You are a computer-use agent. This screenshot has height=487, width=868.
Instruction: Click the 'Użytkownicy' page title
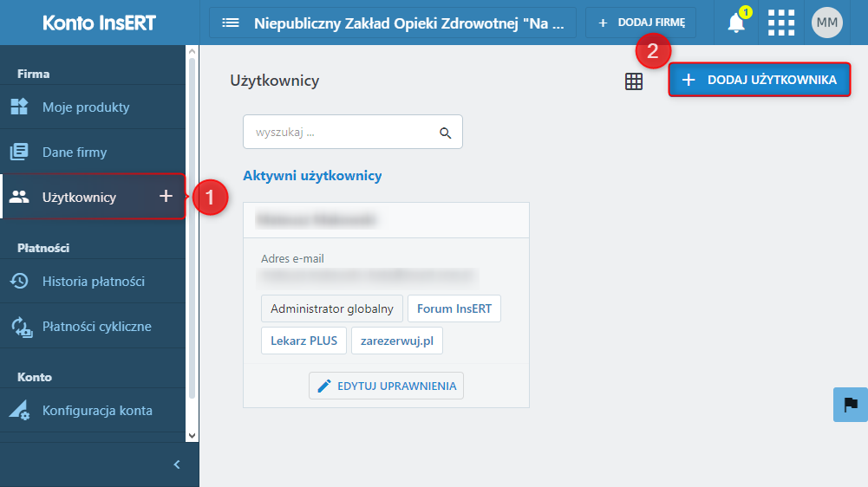[275, 81]
